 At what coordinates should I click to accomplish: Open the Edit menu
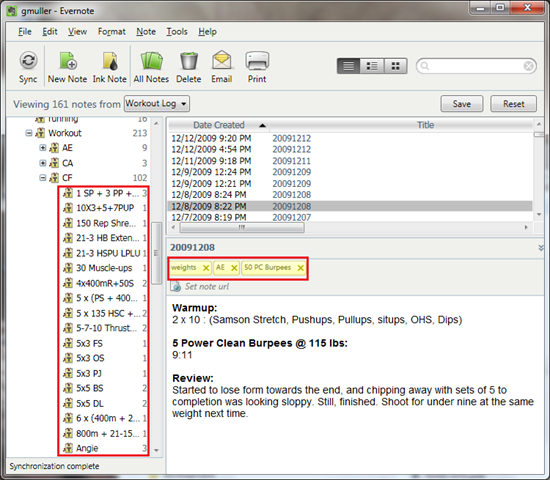coord(49,32)
